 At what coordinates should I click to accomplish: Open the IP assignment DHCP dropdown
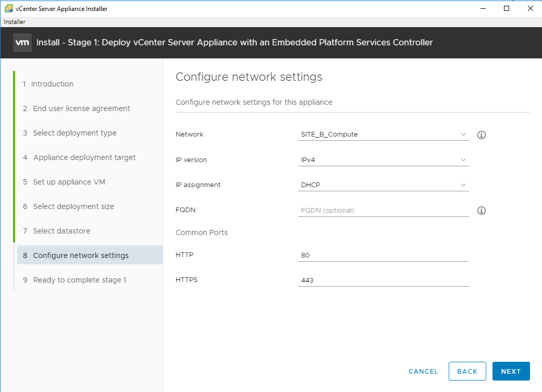[x=383, y=185]
